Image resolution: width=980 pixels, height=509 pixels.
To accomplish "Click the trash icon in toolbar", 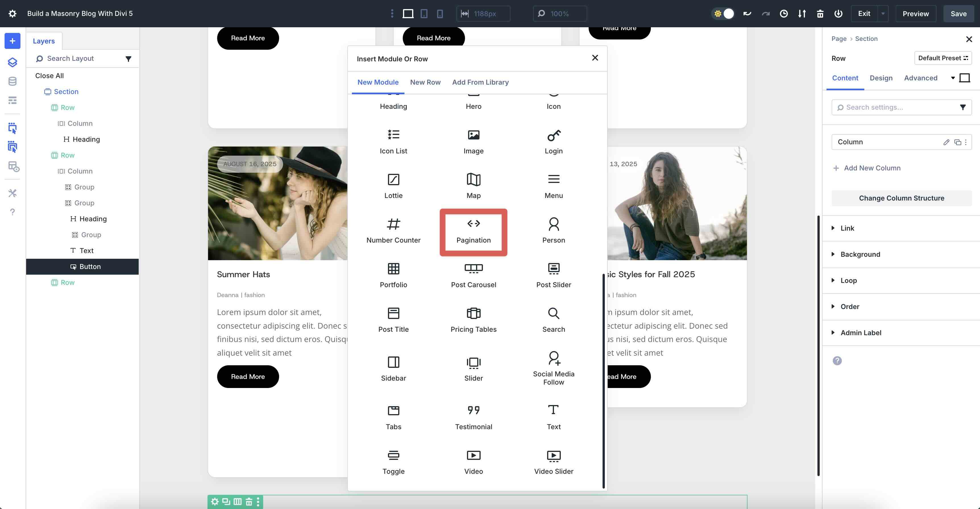I will (x=820, y=13).
